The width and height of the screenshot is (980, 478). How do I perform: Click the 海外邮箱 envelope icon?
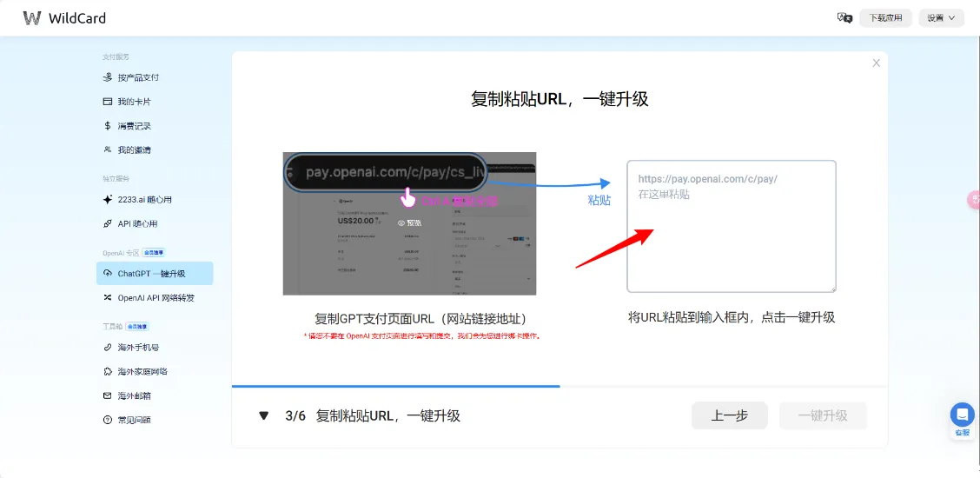tap(108, 396)
